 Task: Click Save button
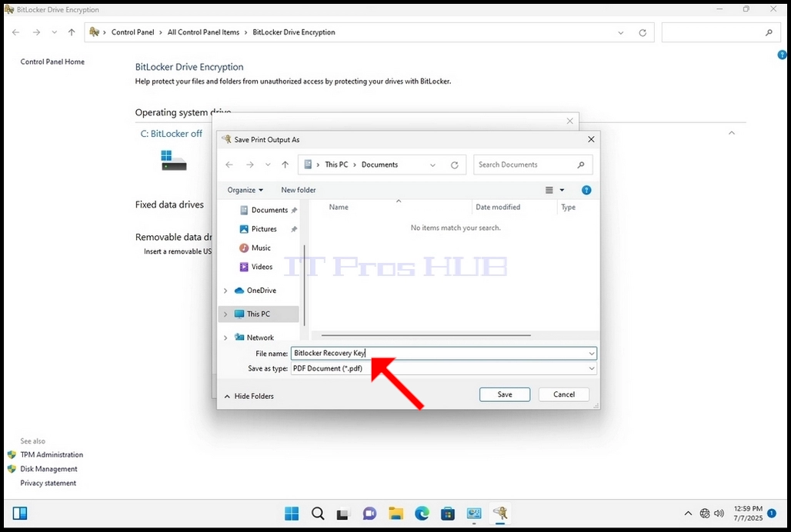pos(505,394)
